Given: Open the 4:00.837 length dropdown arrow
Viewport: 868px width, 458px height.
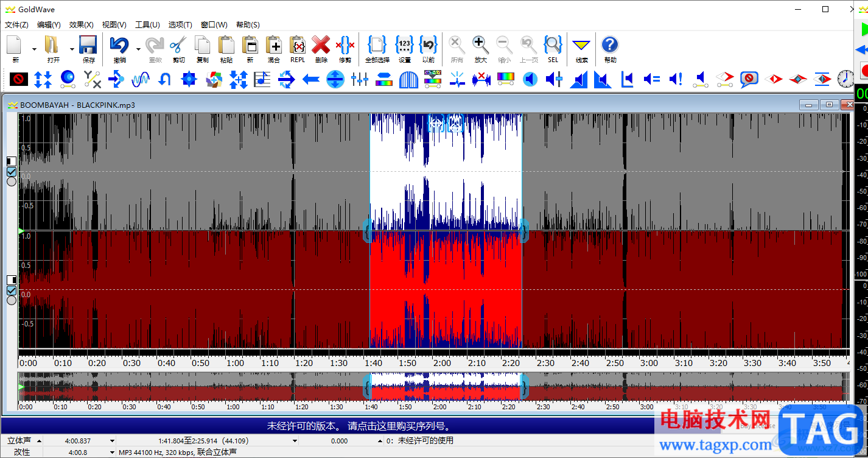Looking at the screenshot, I should [x=112, y=441].
